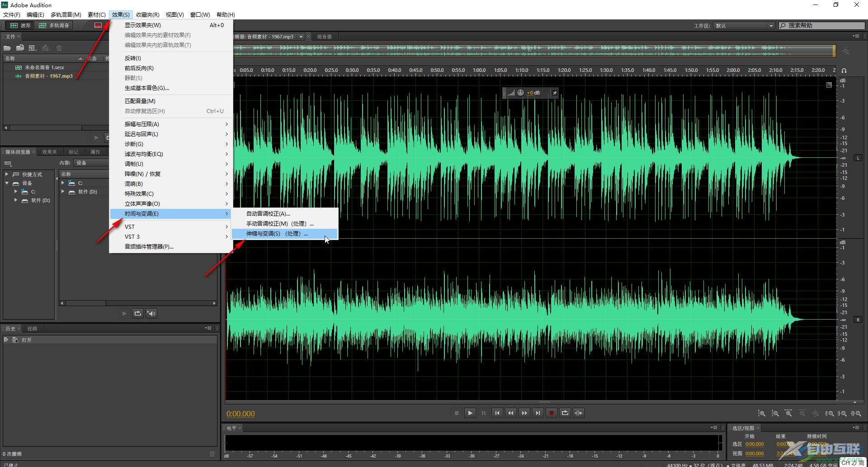Expand C: in the Media Browser name list
The height and width of the screenshot is (467, 868).
63,183
